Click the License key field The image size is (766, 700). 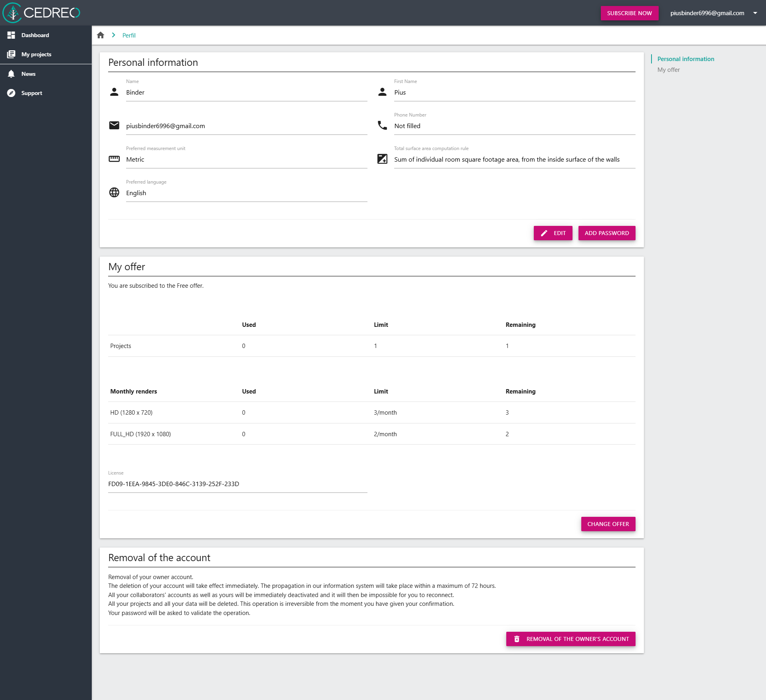point(237,484)
